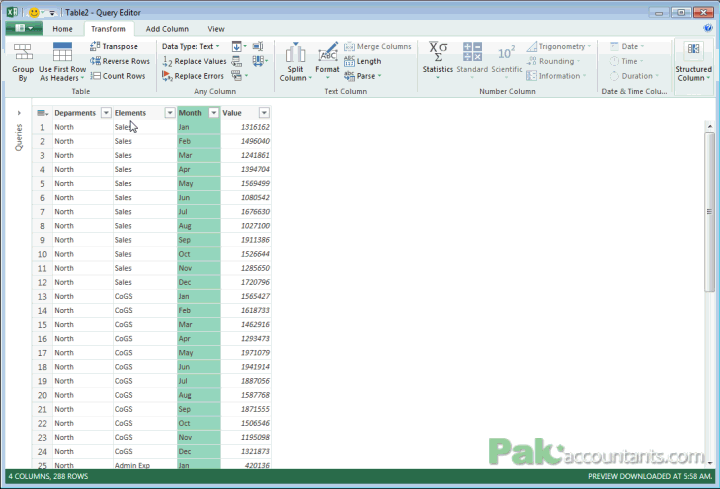Click the Excel application icon in title bar

click(x=12, y=12)
